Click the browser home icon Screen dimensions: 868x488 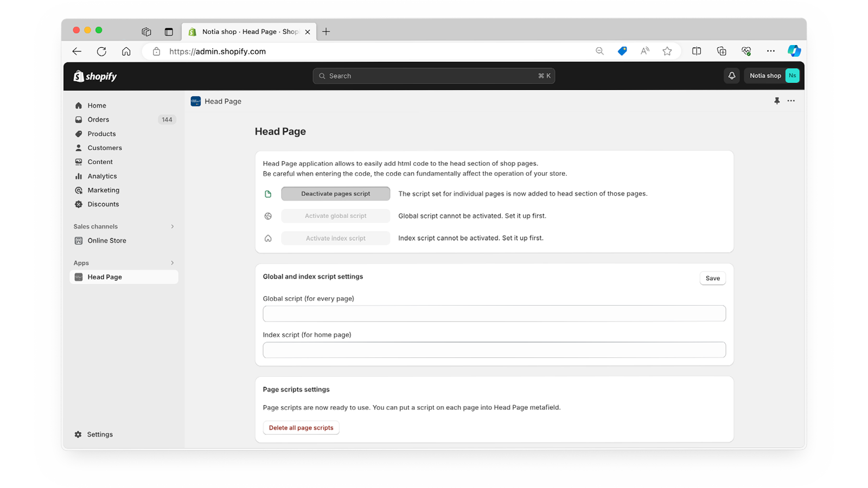(x=126, y=52)
